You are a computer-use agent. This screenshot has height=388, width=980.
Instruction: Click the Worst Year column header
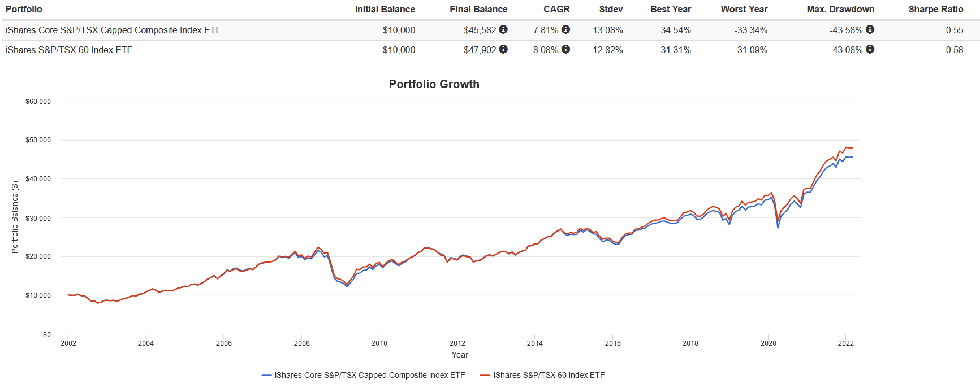click(744, 9)
